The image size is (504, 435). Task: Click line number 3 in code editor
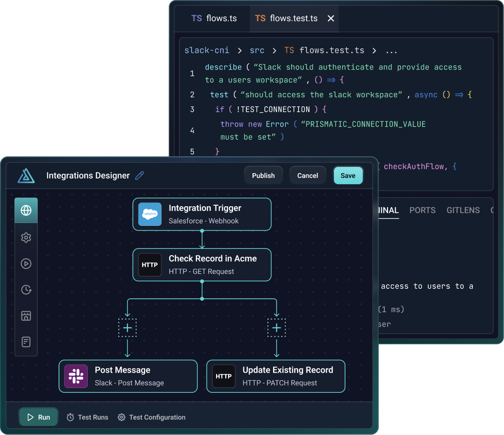pyautogui.click(x=192, y=109)
